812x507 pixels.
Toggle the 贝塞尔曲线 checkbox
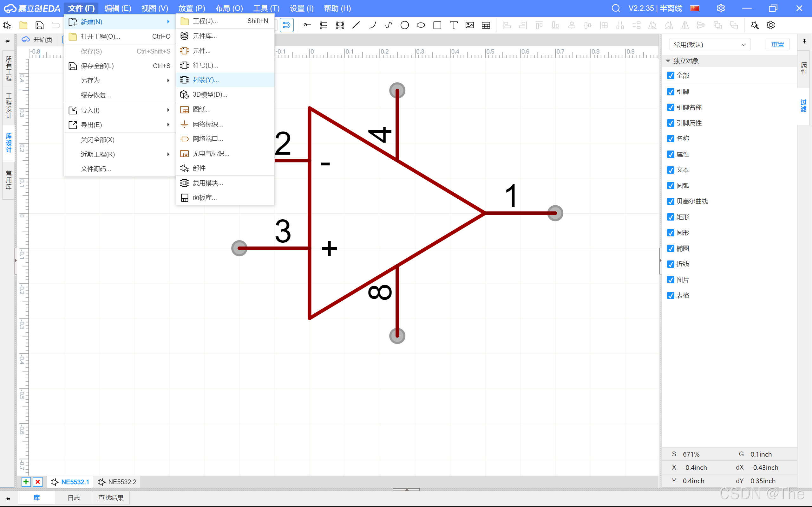[671, 201]
